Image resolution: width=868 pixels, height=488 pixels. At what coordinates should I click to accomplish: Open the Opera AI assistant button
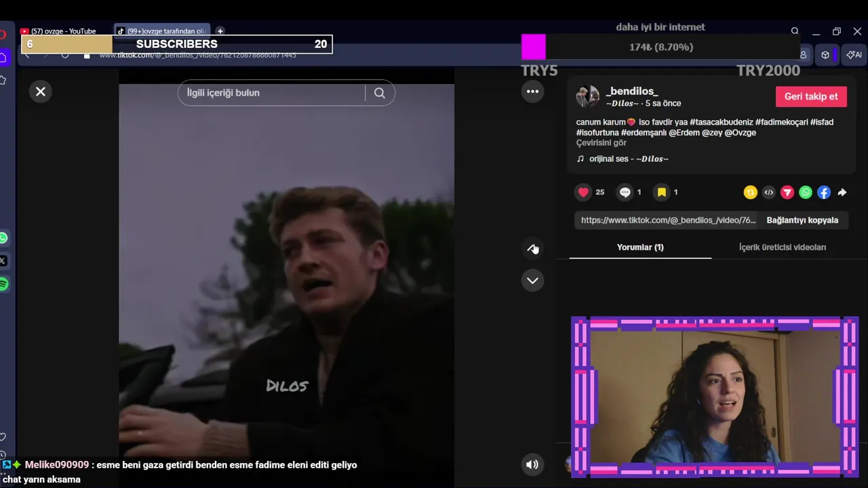[854, 55]
